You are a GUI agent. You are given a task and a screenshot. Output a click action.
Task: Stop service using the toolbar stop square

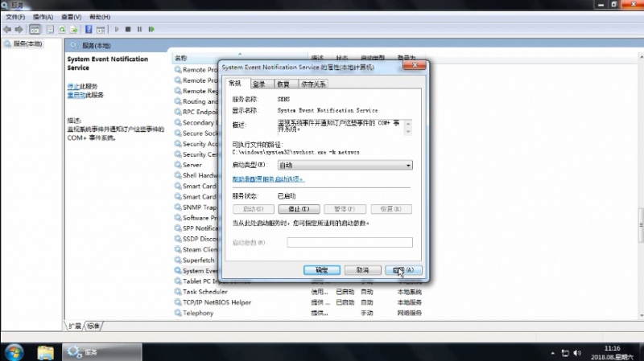click(x=128, y=30)
